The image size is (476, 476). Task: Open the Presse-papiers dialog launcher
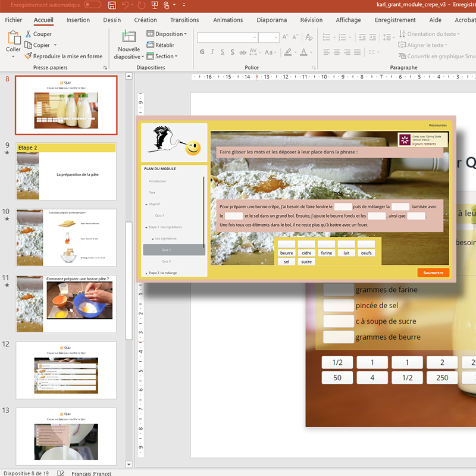pos(105,67)
